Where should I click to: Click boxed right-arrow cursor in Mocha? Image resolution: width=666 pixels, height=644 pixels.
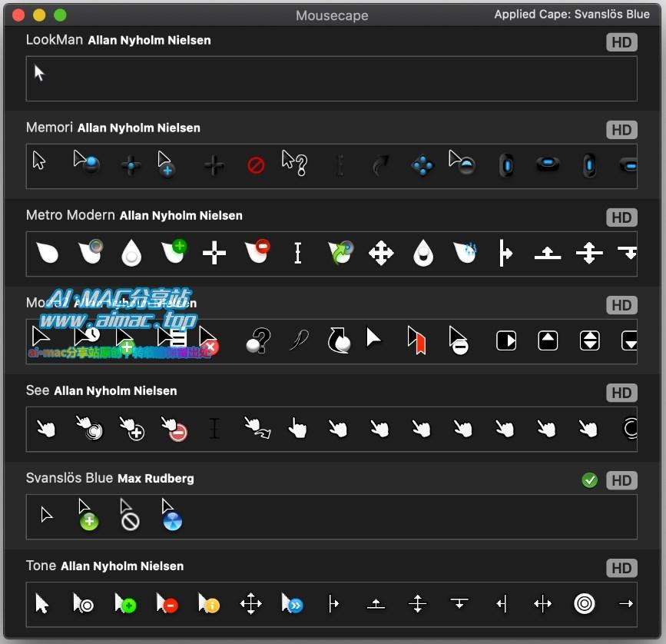506,340
